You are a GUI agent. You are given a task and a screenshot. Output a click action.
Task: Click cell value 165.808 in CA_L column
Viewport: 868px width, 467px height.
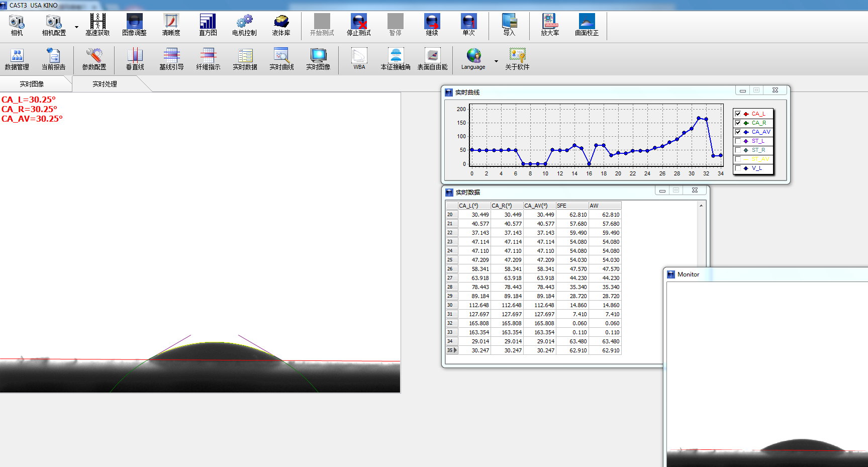point(474,323)
